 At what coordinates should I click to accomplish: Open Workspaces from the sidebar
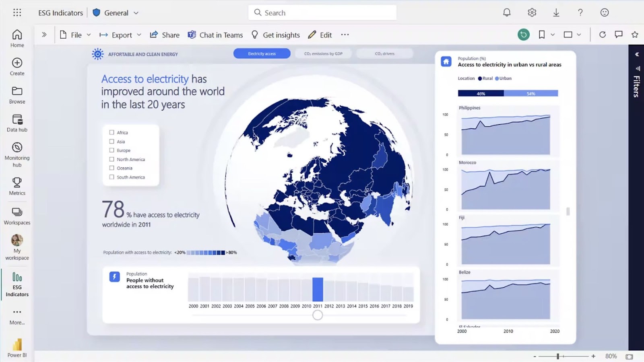click(x=17, y=215)
